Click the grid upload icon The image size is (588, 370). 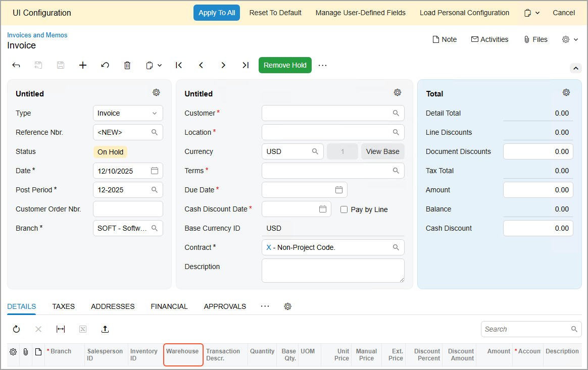[x=105, y=329]
